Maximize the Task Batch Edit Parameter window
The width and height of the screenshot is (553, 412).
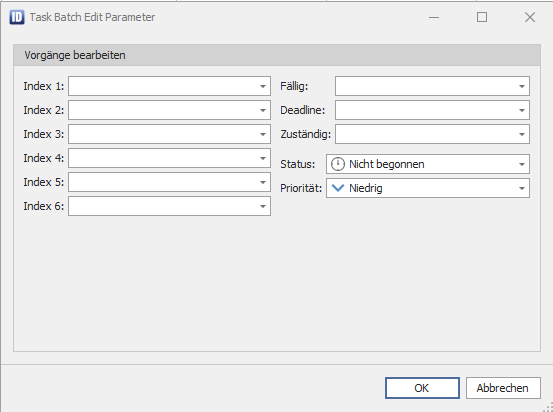coord(482,17)
